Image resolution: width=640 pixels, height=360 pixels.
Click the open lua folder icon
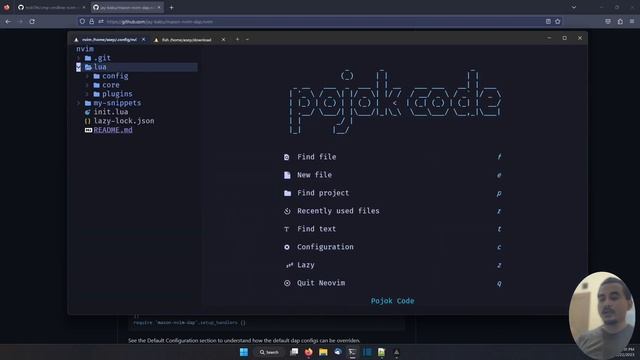click(x=88, y=67)
